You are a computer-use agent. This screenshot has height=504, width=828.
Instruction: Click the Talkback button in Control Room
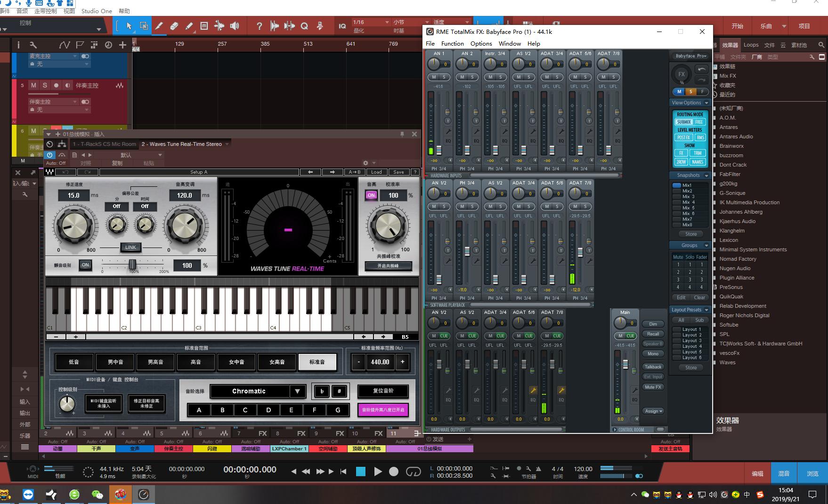pos(653,367)
